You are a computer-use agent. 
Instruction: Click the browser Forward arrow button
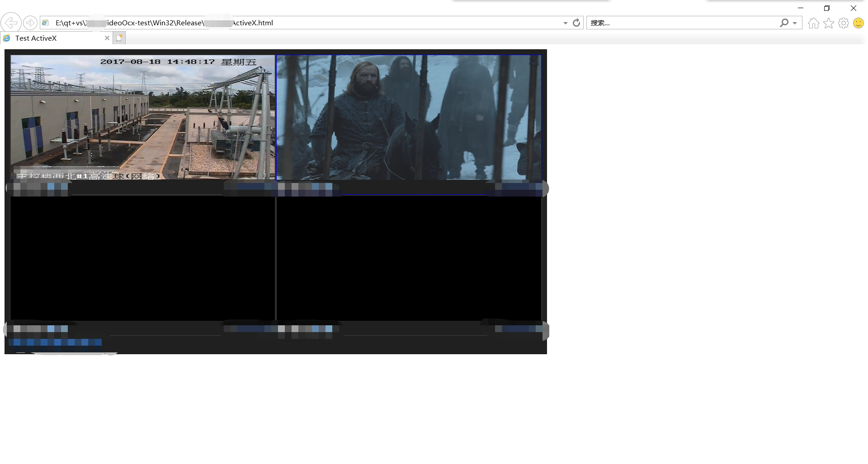tap(30, 23)
